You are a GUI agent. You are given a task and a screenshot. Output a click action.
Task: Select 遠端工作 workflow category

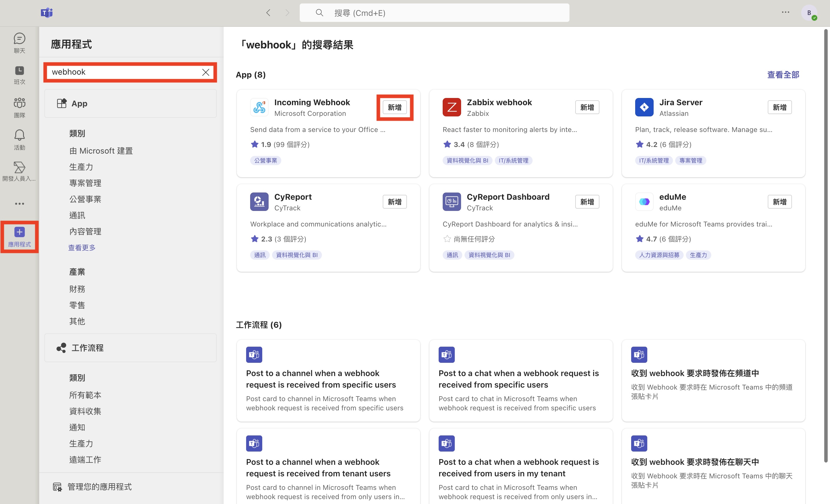85,460
